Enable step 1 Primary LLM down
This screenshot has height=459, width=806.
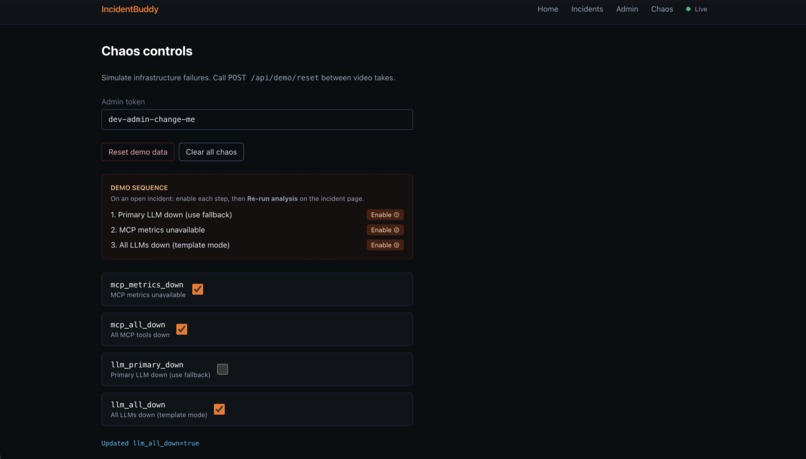coord(385,215)
